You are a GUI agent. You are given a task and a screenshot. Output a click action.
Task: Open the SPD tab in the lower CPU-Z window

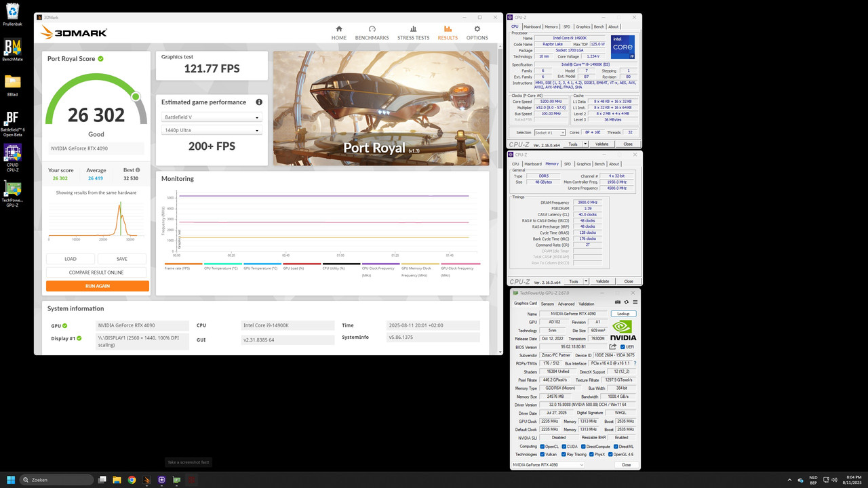pyautogui.click(x=568, y=164)
